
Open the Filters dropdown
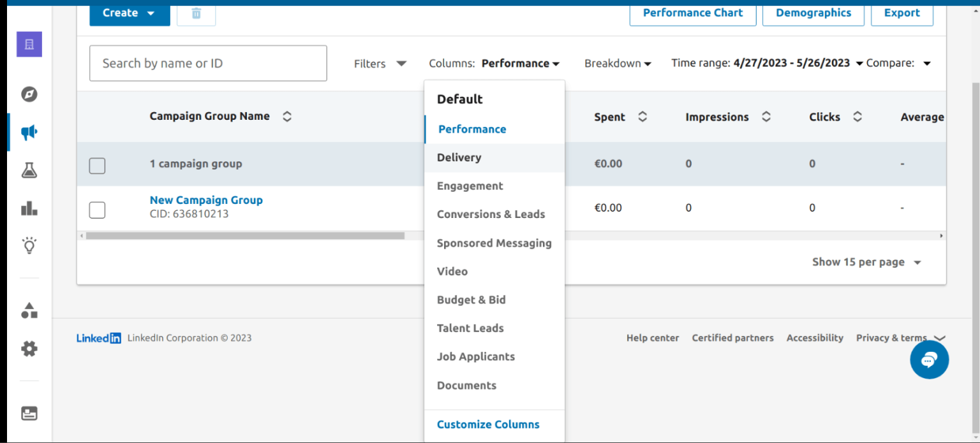380,63
